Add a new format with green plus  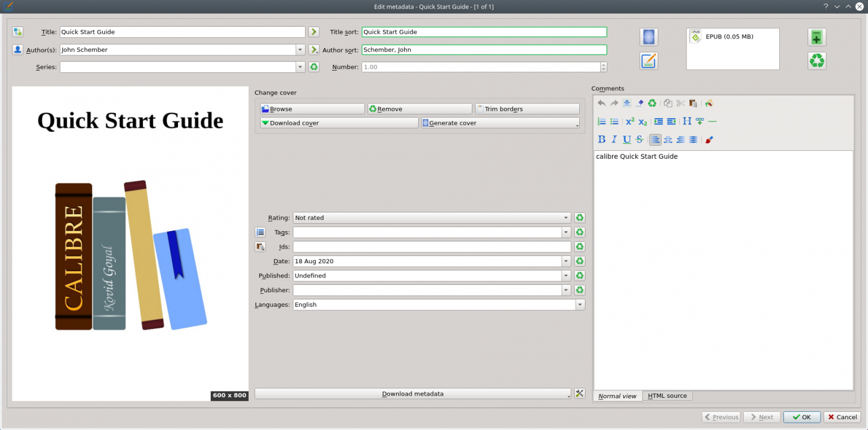[x=817, y=37]
